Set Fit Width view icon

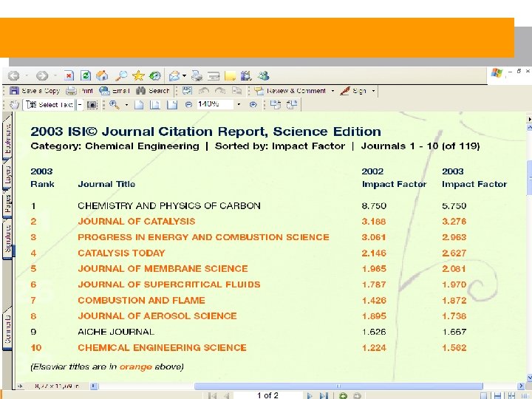[x=172, y=105]
